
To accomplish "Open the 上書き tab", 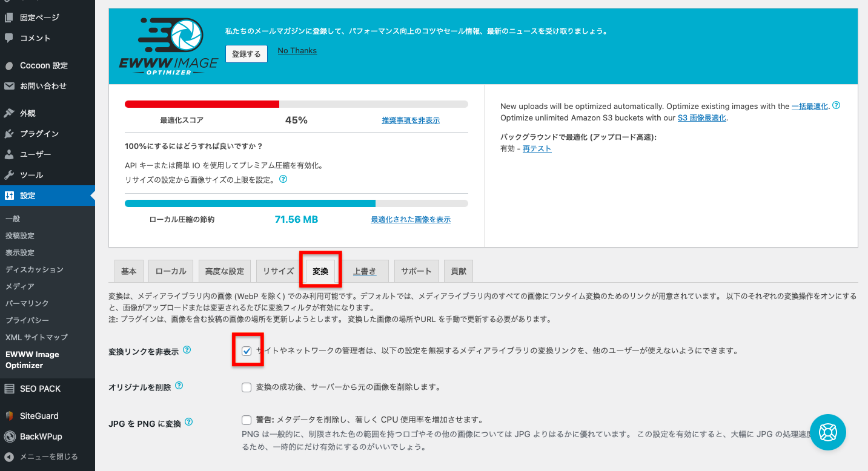I will [365, 271].
